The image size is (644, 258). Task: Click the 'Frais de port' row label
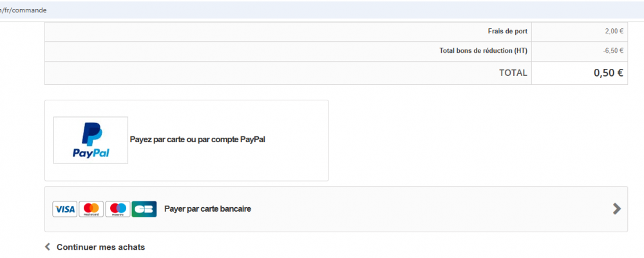point(507,31)
